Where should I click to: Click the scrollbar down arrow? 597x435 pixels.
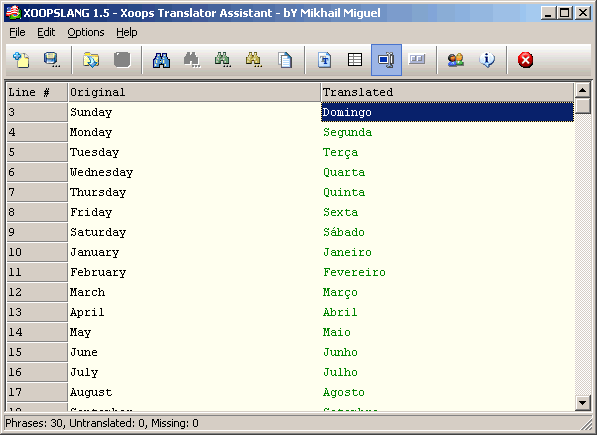pyautogui.click(x=583, y=403)
